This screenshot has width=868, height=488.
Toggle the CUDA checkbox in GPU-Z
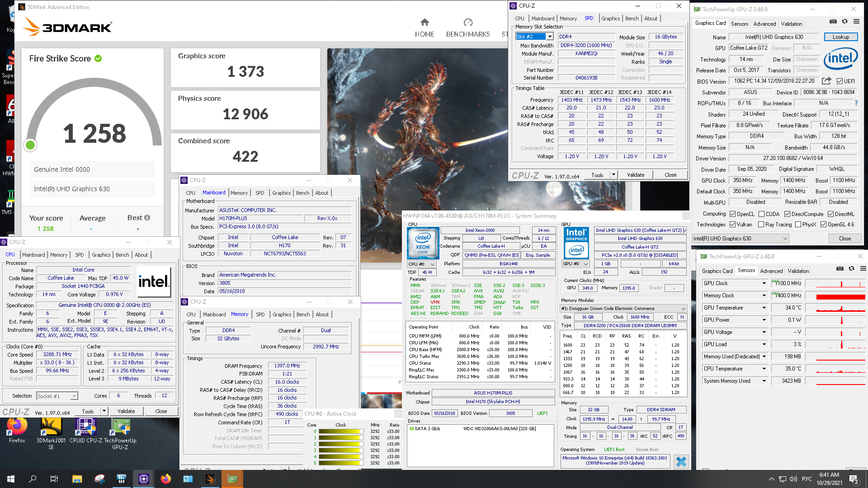pyautogui.click(x=761, y=214)
